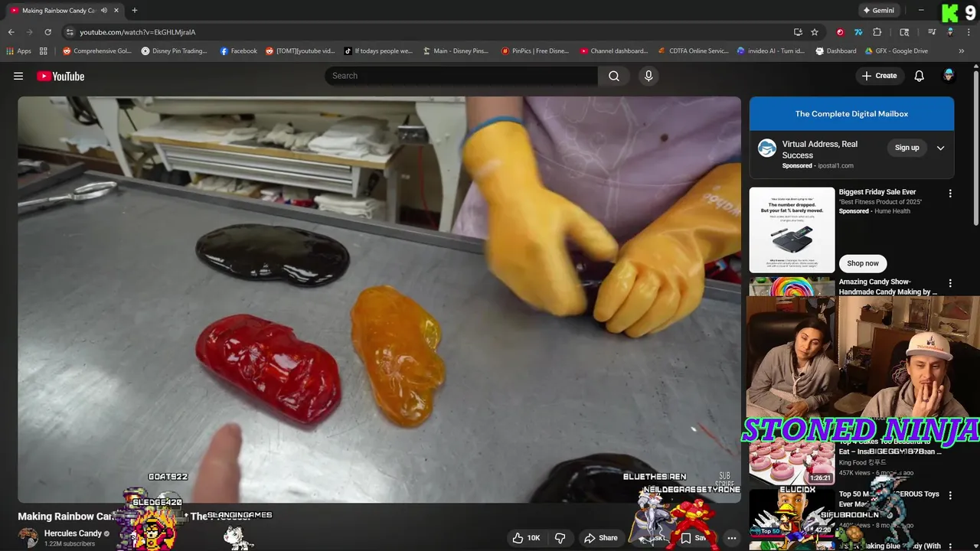Open The Complete Digital Mailbox banner

851,114
